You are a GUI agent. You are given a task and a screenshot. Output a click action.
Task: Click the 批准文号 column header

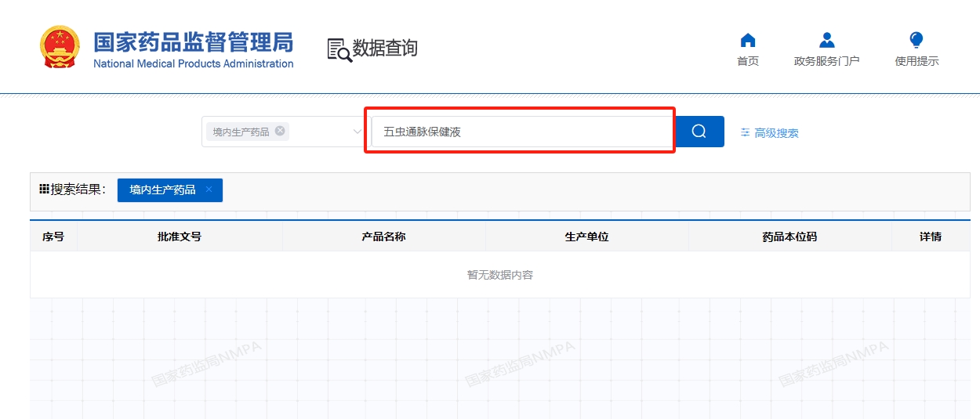click(180, 237)
